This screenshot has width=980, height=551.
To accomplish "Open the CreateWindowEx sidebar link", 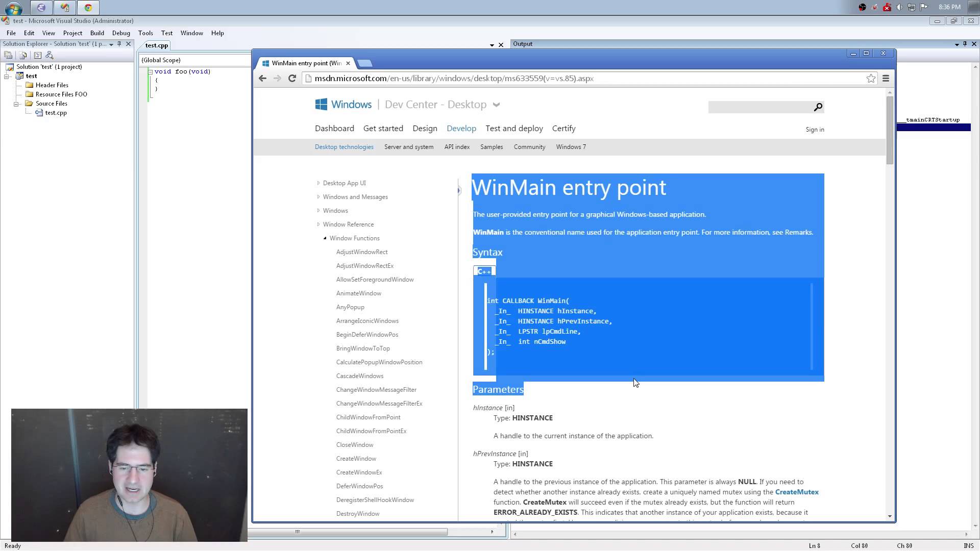I will coord(359,472).
